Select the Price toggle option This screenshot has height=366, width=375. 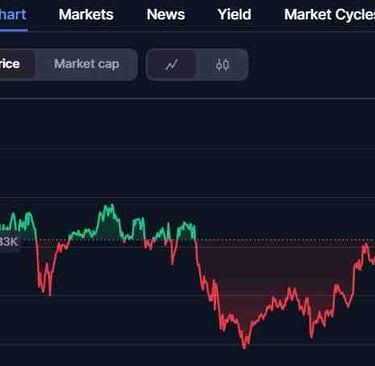(10, 64)
